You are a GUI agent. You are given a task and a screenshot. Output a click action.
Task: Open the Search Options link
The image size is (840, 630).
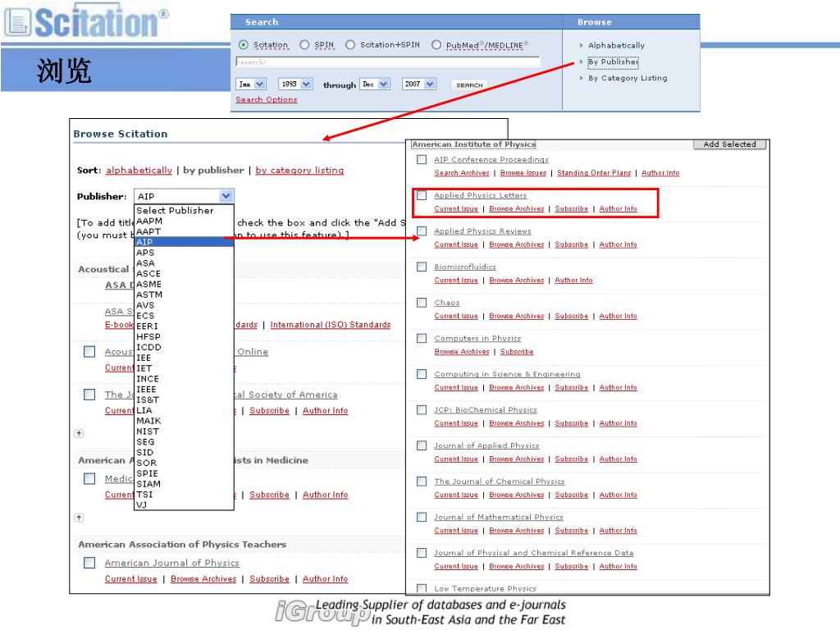coord(267,99)
